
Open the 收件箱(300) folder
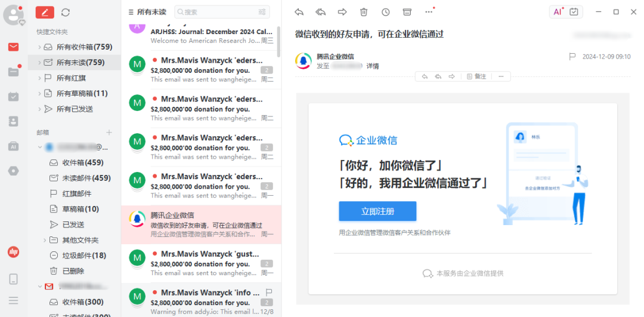pos(75,302)
